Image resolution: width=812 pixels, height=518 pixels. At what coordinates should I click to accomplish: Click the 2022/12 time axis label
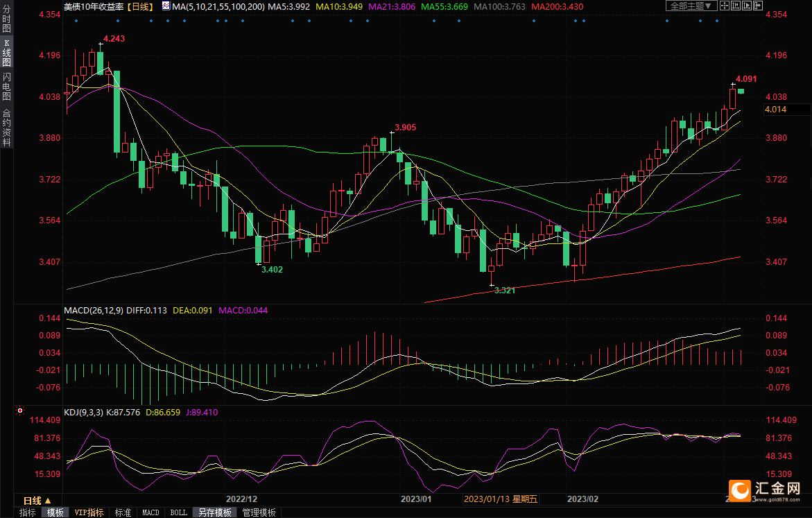241,499
